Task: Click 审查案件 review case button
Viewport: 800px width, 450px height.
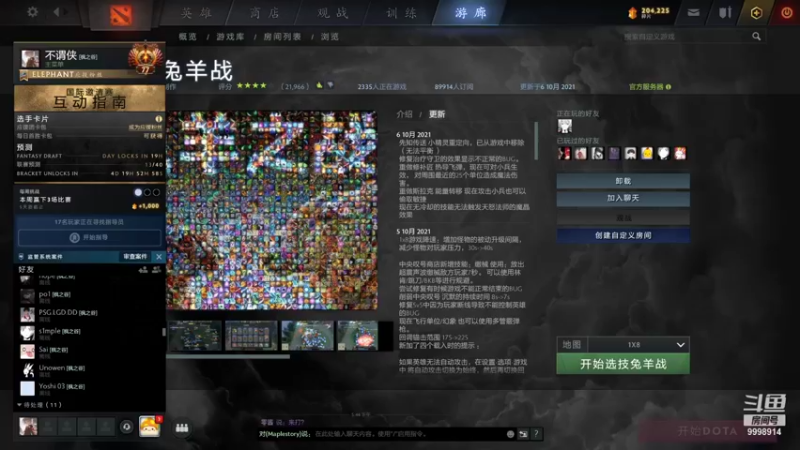Action: click(135, 257)
